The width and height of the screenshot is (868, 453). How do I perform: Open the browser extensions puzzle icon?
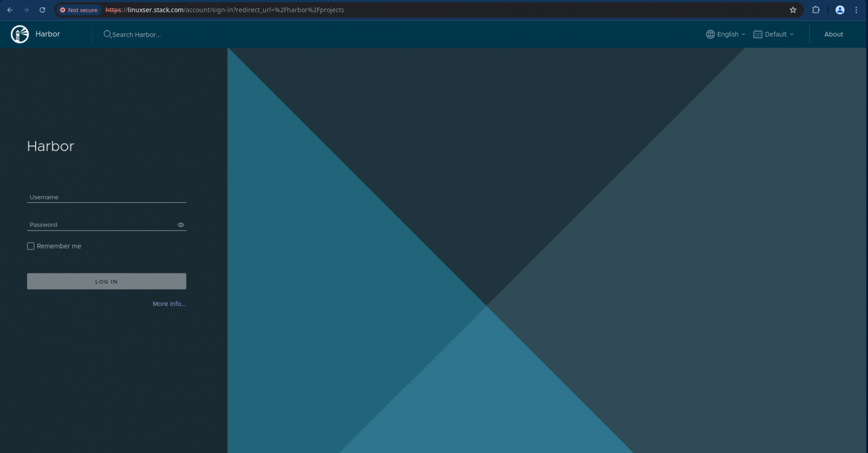pos(815,10)
